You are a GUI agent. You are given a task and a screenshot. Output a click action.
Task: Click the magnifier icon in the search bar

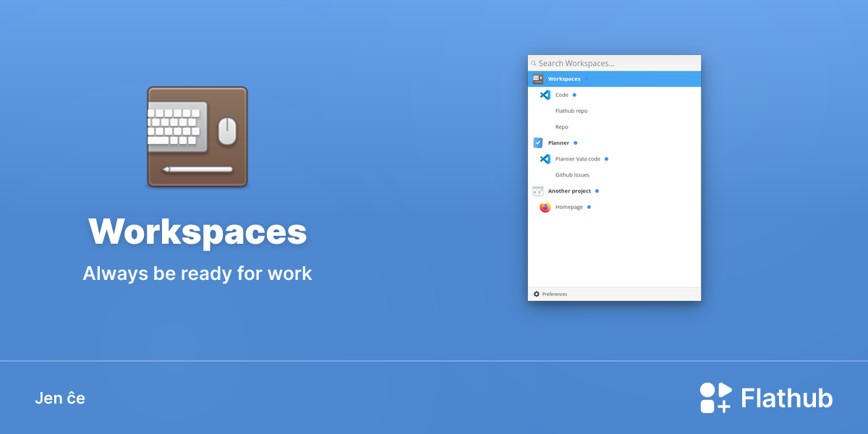coord(534,64)
